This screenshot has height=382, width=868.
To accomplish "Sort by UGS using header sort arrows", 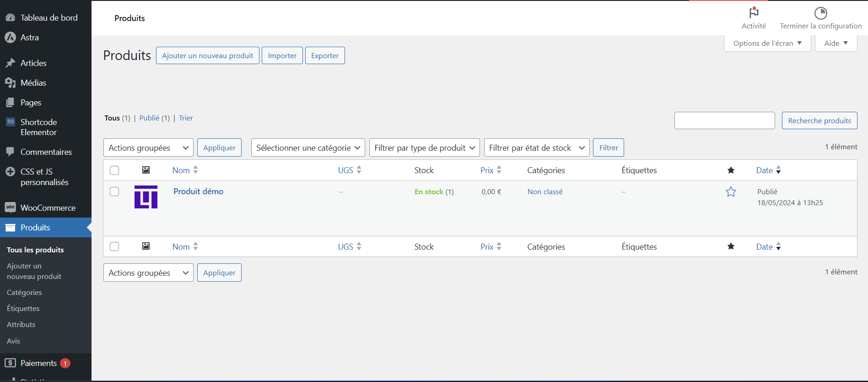I will click(359, 170).
